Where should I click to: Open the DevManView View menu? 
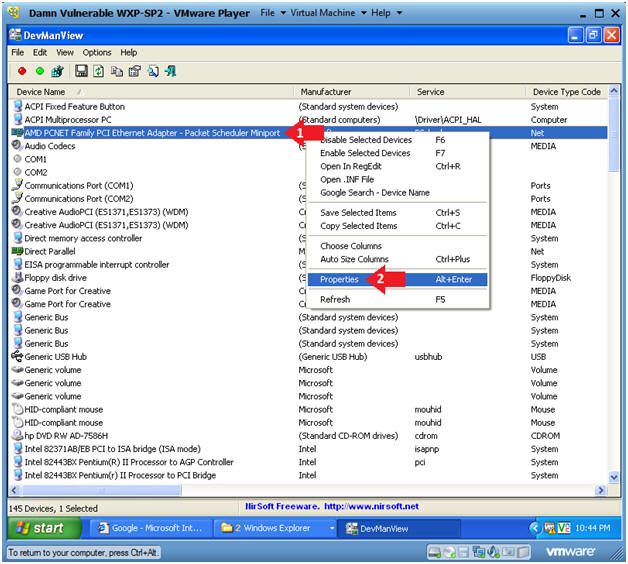[x=65, y=52]
